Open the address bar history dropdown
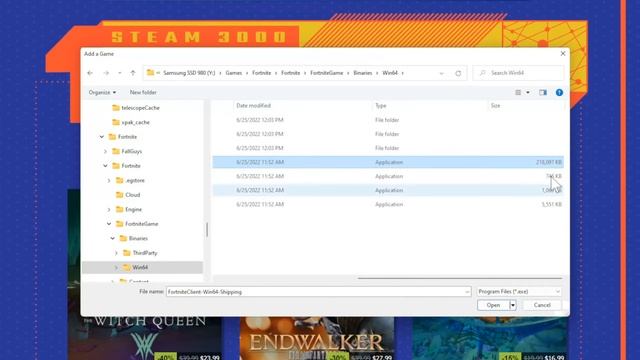The image size is (640, 360). coord(441,73)
